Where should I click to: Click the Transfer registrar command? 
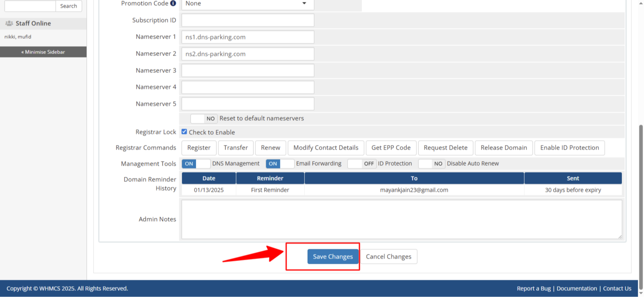click(236, 148)
